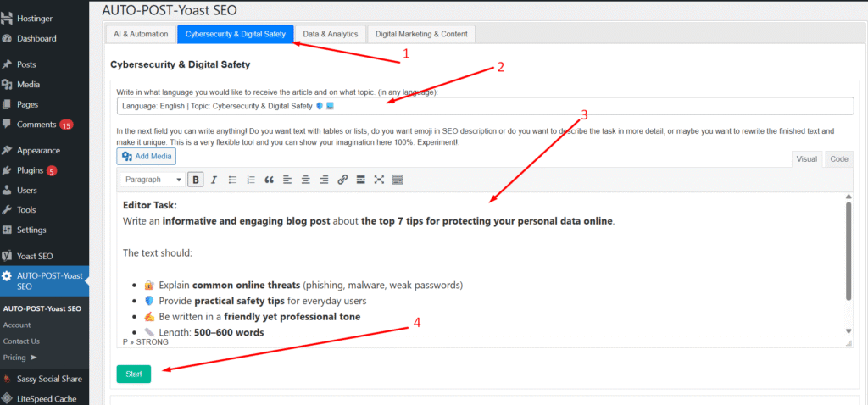This screenshot has width=868, height=405.
Task: Toggle italic formatting in editor toolbar
Action: (214, 180)
